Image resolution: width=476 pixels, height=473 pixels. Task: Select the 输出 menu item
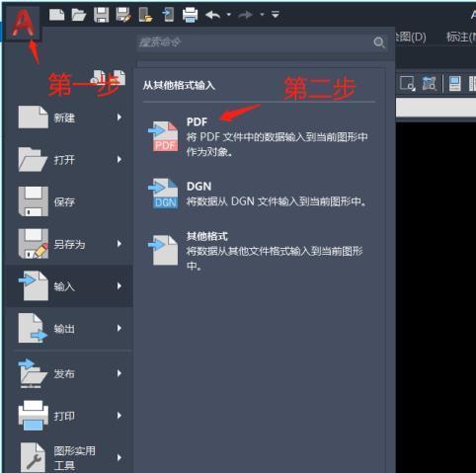point(69,328)
